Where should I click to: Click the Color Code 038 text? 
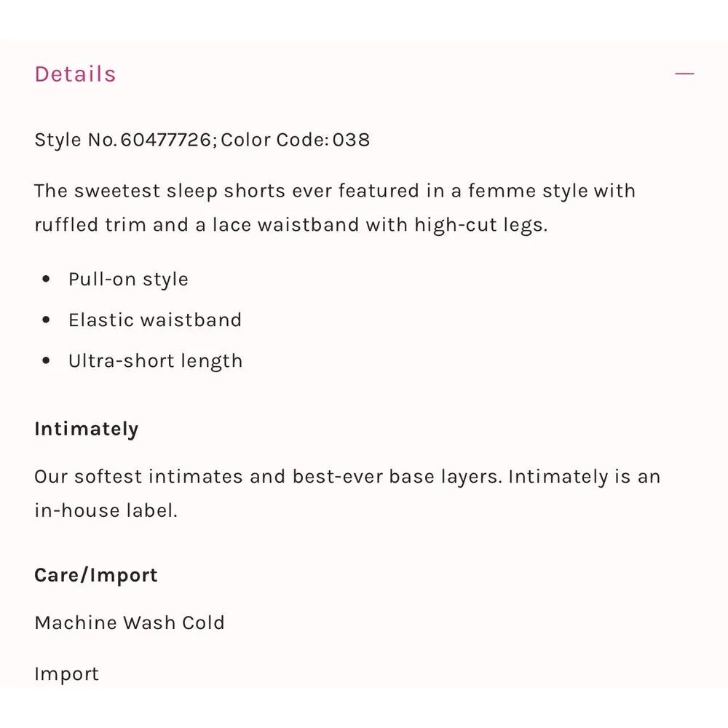tap(296, 140)
